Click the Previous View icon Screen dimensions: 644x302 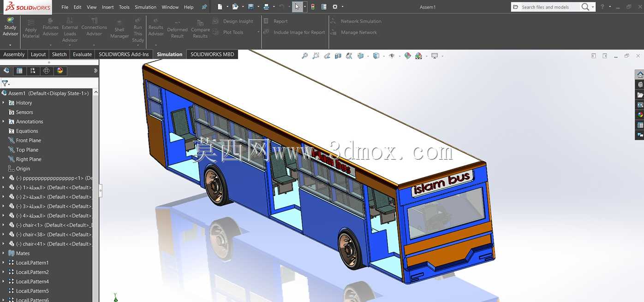(x=327, y=56)
